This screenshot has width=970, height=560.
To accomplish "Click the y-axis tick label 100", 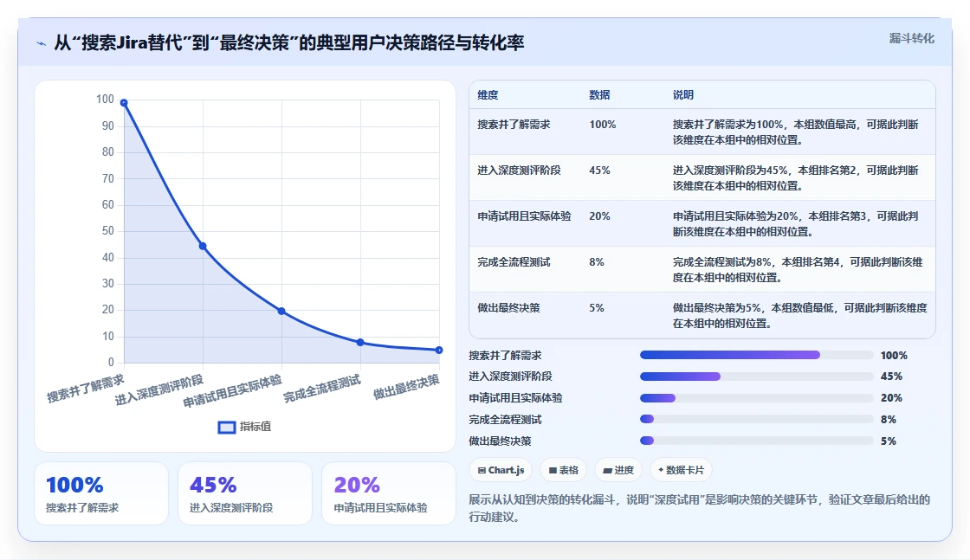I will pos(105,100).
